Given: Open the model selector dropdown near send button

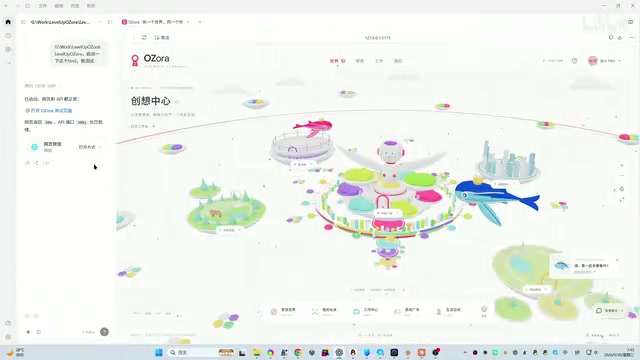Looking at the screenshot, I should coord(89,332).
